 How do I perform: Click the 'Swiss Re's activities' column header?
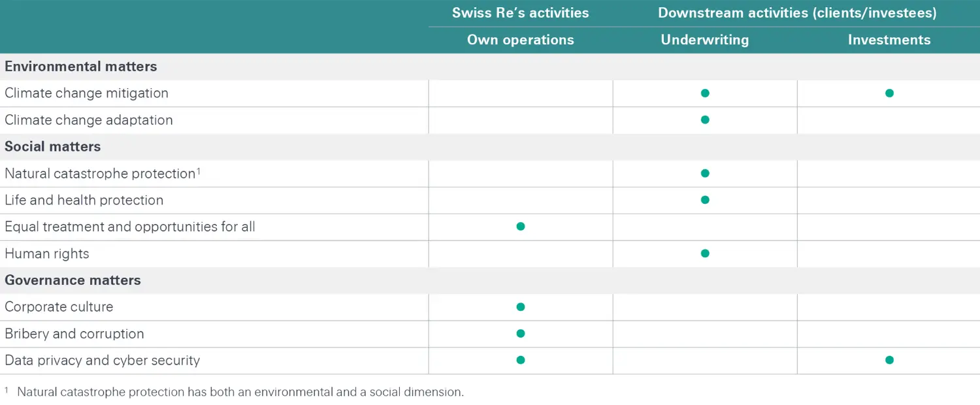coord(520,13)
